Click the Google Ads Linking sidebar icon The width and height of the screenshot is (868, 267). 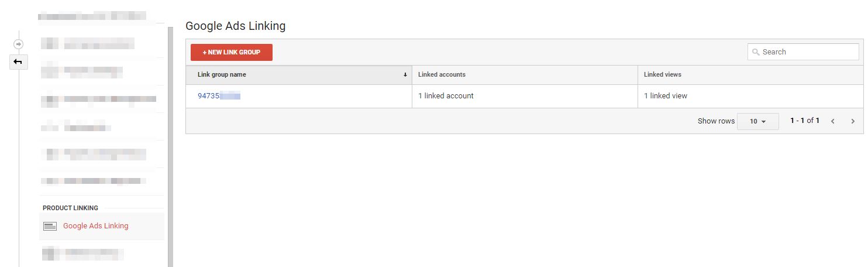pyautogui.click(x=50, y=226)
